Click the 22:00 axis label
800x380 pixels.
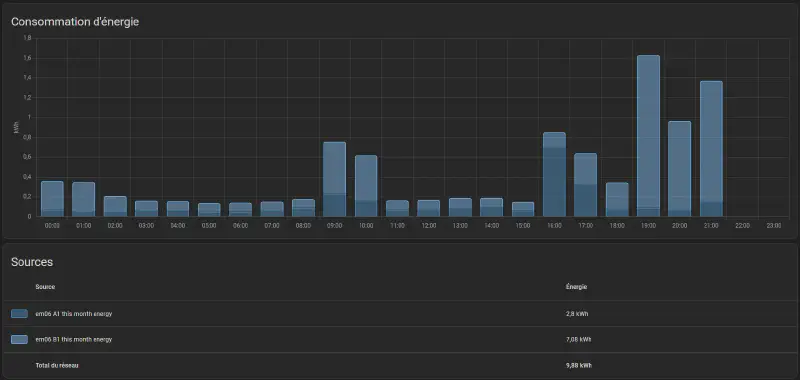(742, 225)
